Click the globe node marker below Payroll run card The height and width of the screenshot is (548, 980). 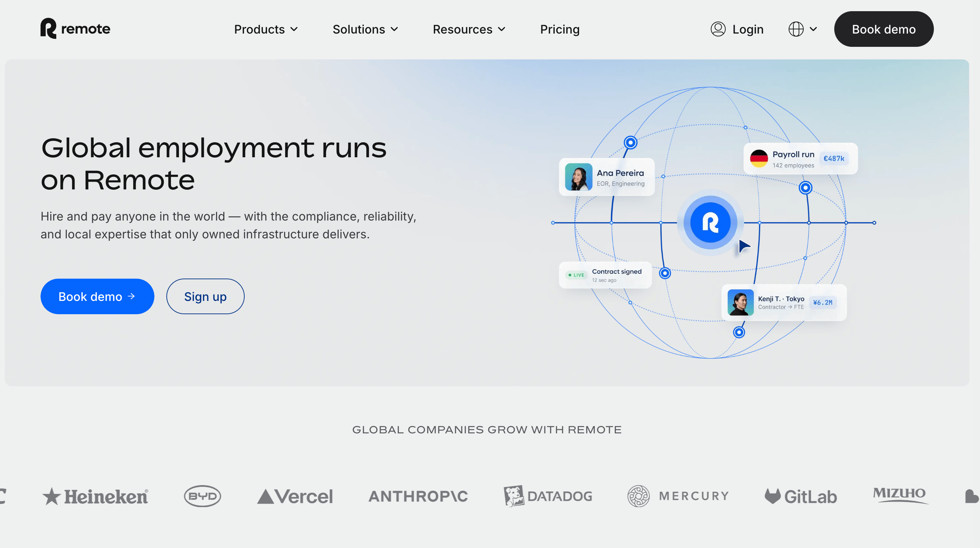point(805,187)
